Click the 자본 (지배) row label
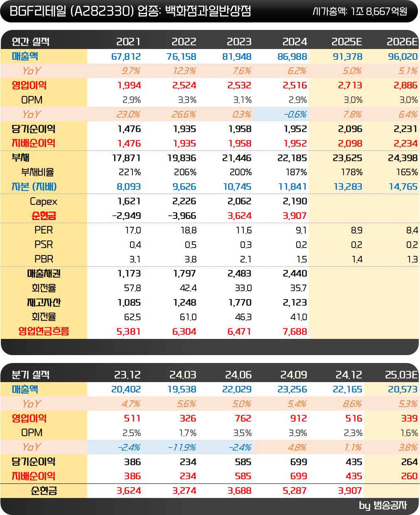Image resolution: width=420 pixels, height=515 pixels. pyautogui.click(x=34, y=186)
